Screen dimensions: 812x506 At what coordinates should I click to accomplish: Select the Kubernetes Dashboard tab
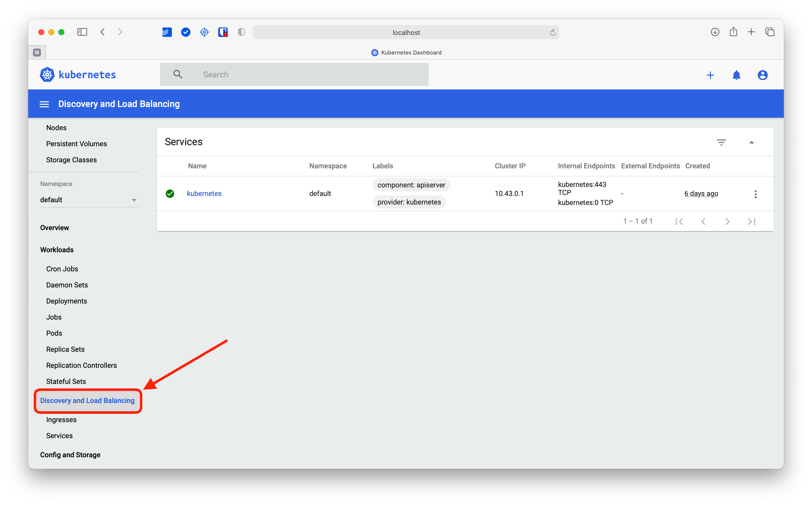(x=406, y=53)
